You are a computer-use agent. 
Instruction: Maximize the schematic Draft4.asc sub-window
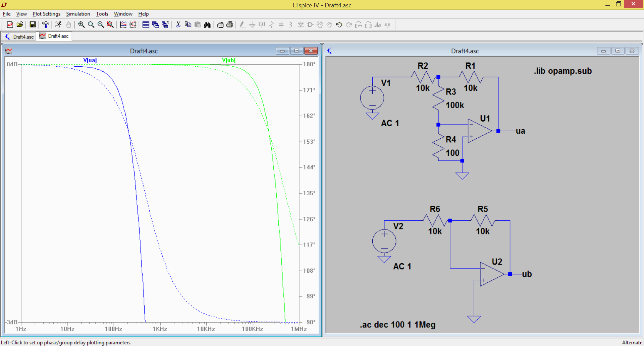(x=618, y=51)
